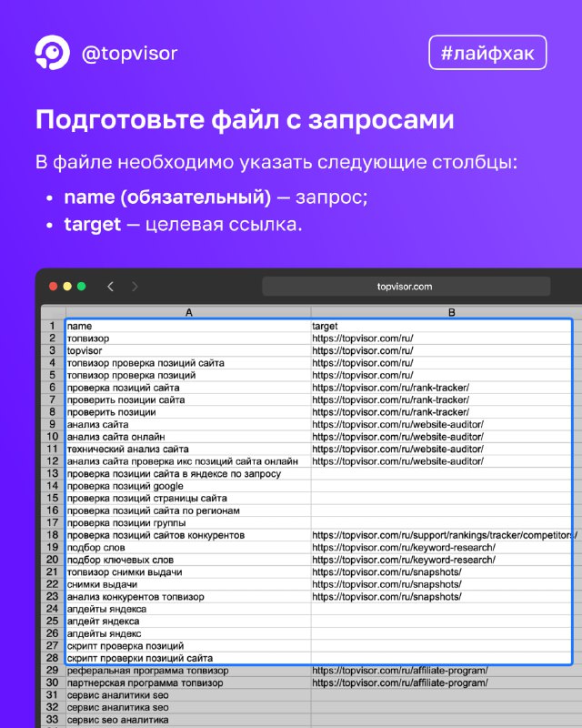Select row 1 header
The image size is (582, 728).
point(53,326)
